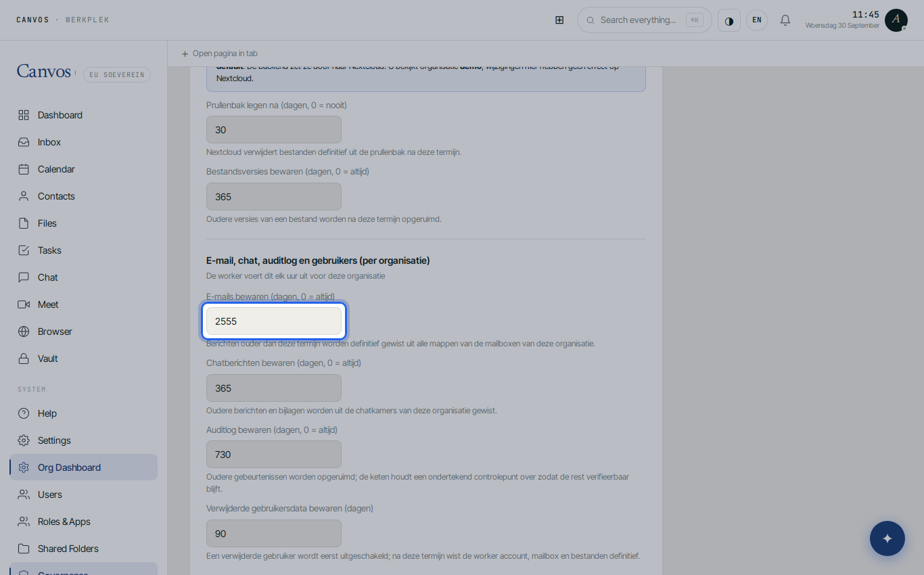Click the E-mail, chat, auditlog en gebruikers heading
Viewport: 924px width, 575px height.
[x=318, y=260]
